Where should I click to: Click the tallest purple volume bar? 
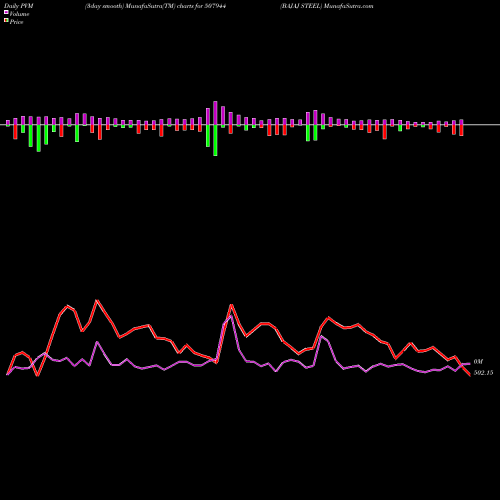pyautogui.click(x=215, y=113)
